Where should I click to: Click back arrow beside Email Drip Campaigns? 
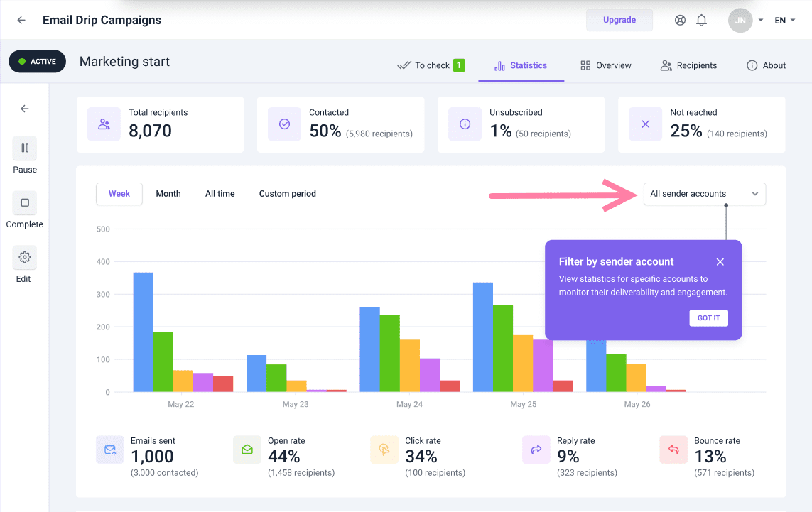pyautogui.click(x=21, y=21)
